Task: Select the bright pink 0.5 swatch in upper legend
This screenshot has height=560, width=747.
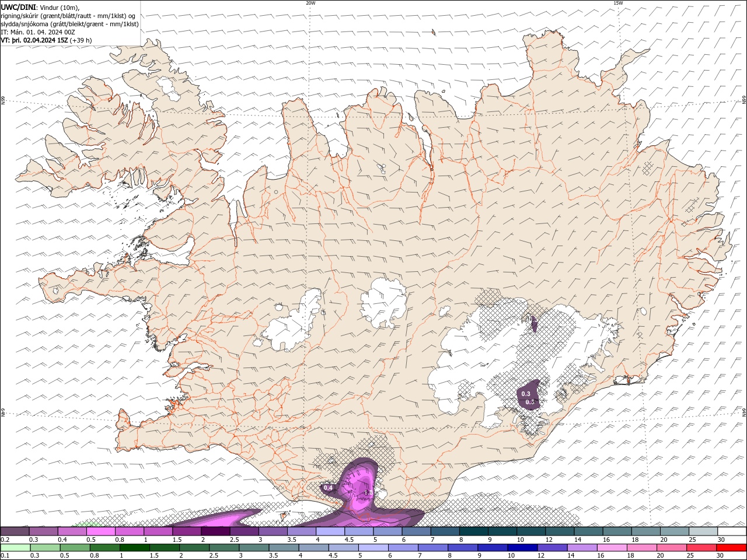Action: [x=102, y=531]
